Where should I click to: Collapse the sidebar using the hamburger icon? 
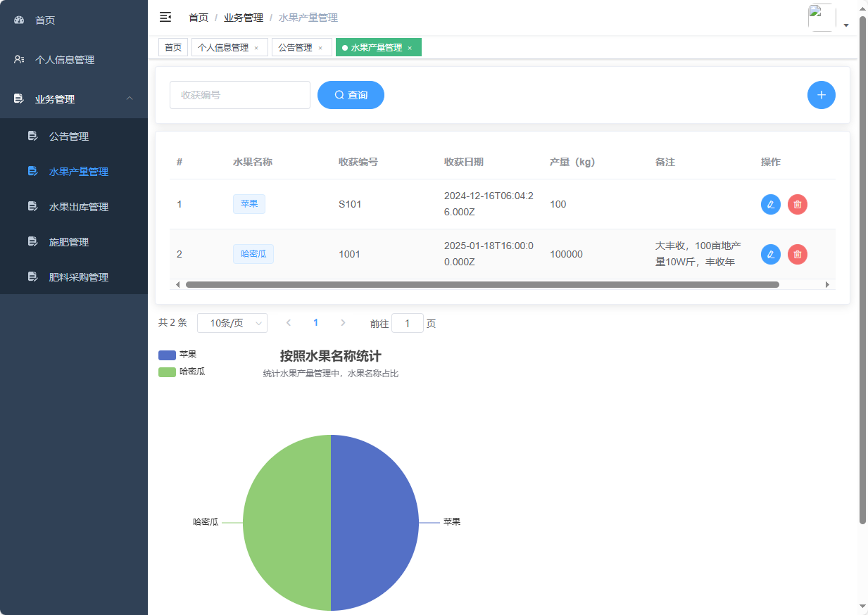165,17
